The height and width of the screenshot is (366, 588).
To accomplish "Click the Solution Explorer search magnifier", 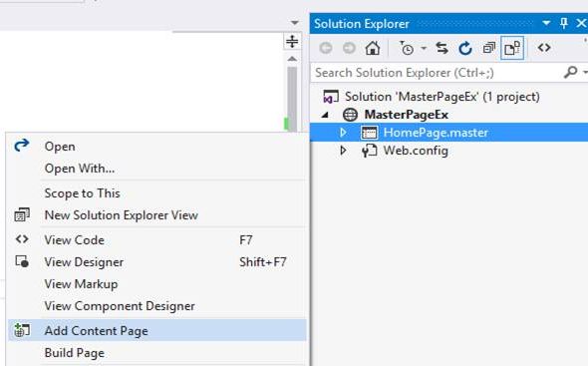I will pos(571,72).
